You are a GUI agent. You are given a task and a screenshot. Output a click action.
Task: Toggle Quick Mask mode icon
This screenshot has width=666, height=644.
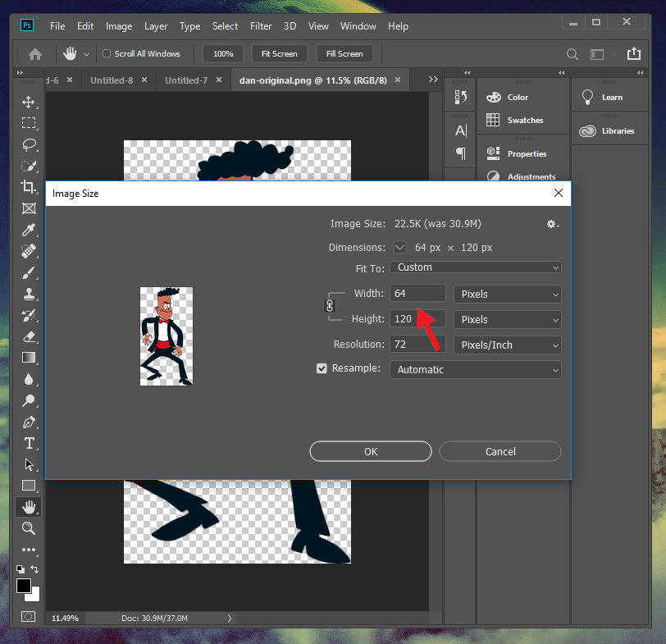[29, 617]
